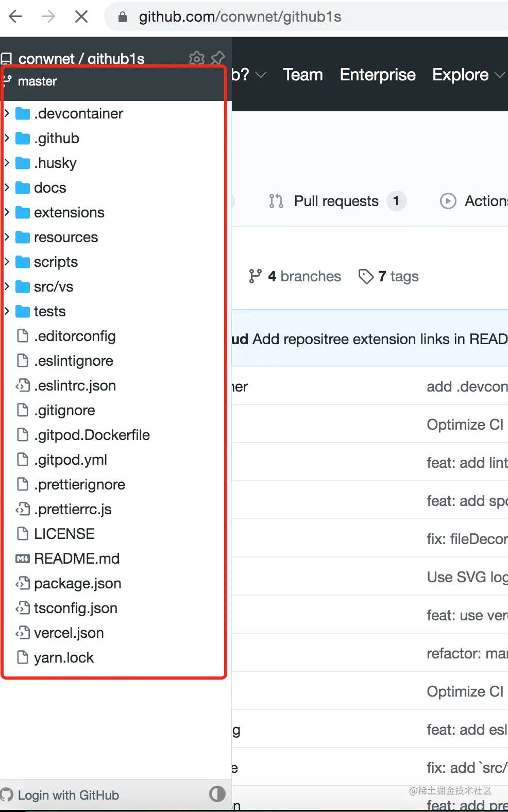
Task: Open 'Use SVG log' commit message
Action: (467, 577)
